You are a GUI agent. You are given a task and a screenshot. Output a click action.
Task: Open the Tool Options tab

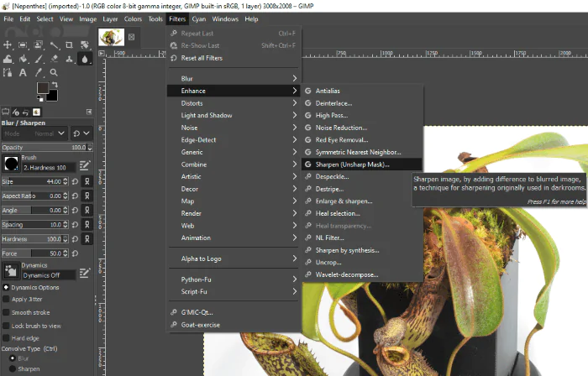(5, 112)
